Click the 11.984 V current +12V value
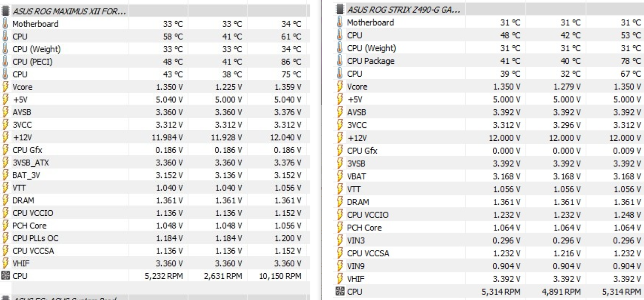Screen dimensions: 644x300 click(x=167, y=137)
